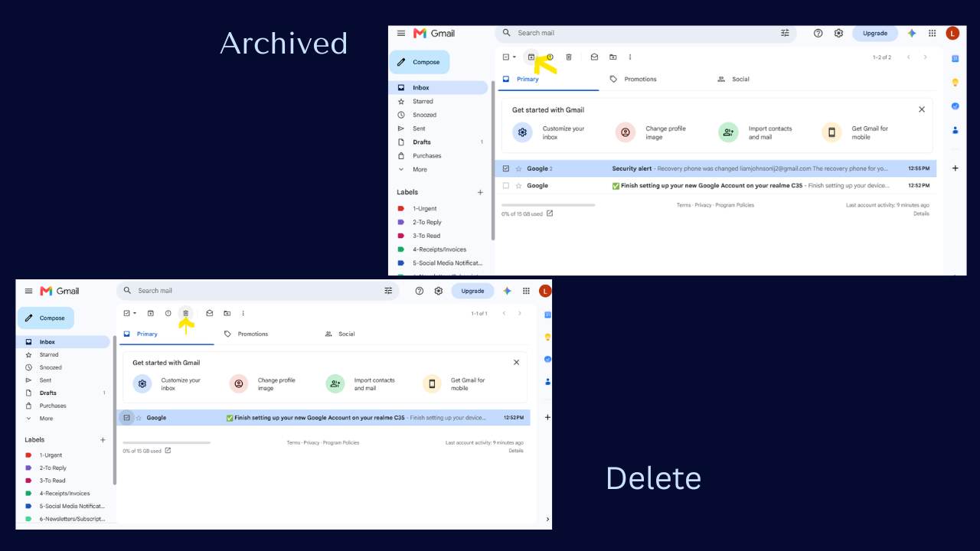Viewport: 980px width, 551px height.
Task: Close Get started with Gmail card in lower window
Action: pyautogui.click(x=516, y=363)
